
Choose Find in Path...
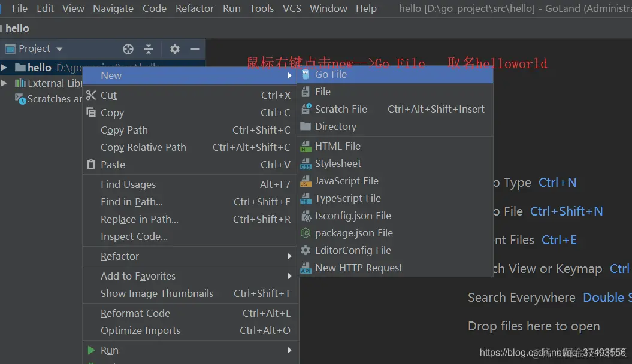click(x=190, y=202)
